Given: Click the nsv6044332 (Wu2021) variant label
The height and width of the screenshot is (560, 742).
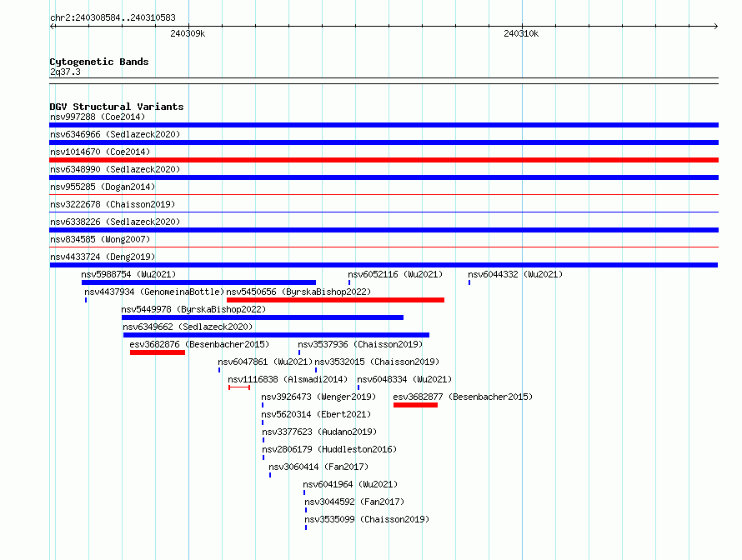Looking at the screenshot, I should click(515, 274).
